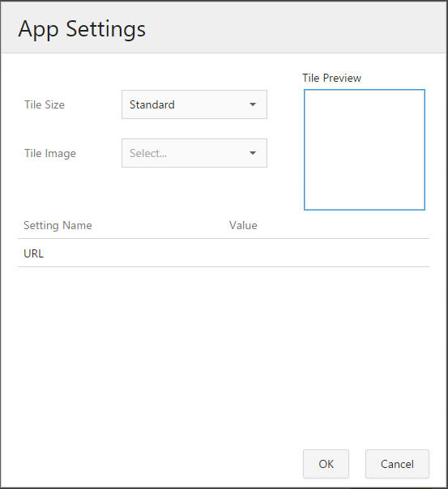
Task: Open the Tile Image Select... dropdown
Action: pyautogui.click(x=194, y=153)
